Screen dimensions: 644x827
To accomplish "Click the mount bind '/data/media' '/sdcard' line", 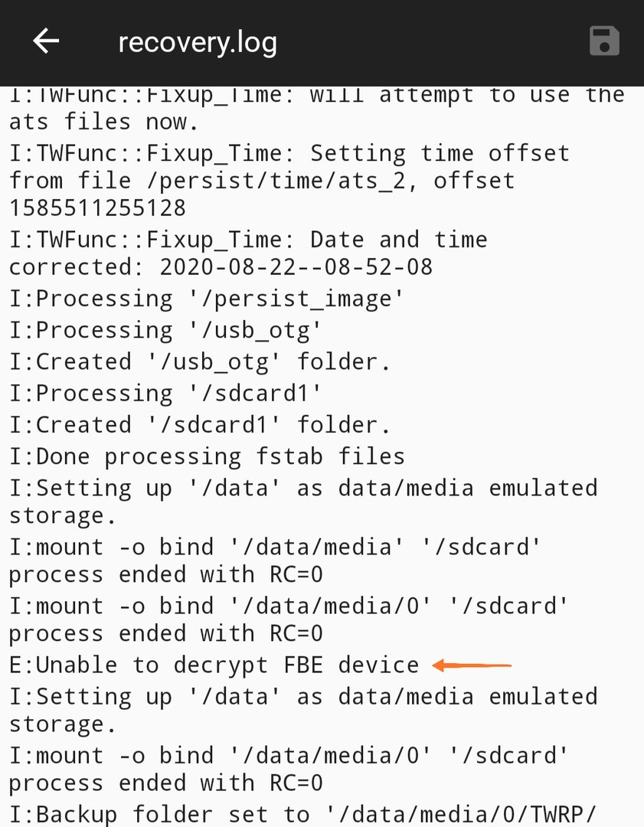I will click(275, 561).
